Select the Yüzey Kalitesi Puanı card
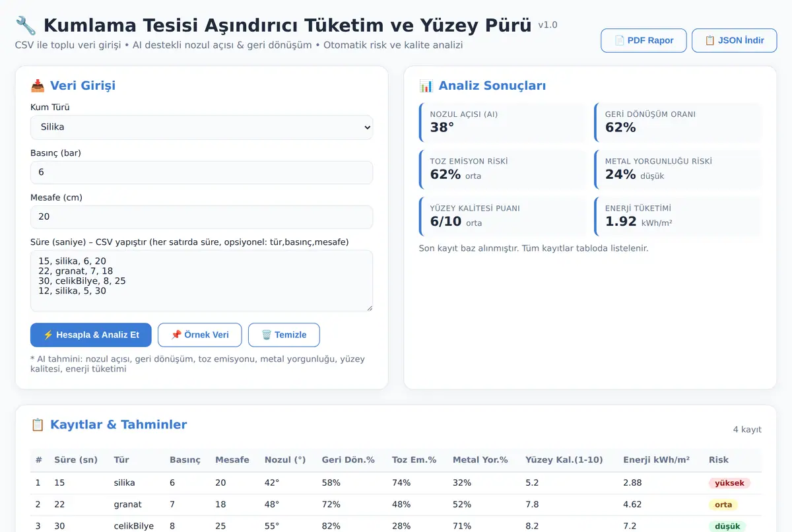The height and width of the screenshot is (532, 792). (502, 216)
